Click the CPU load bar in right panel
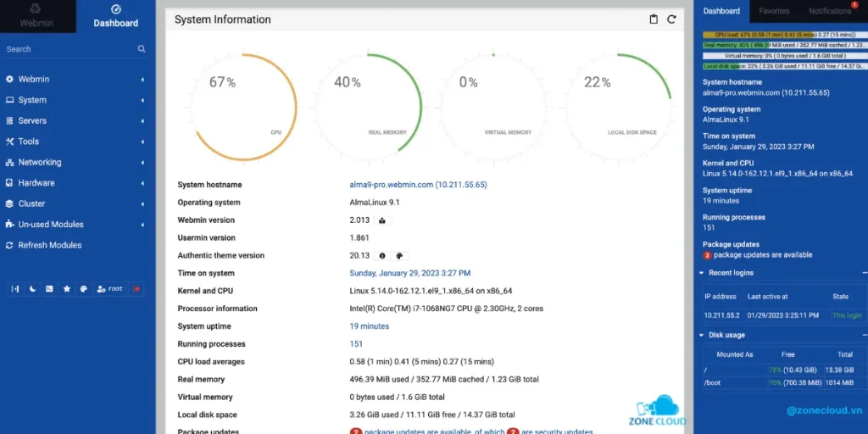This screenshot has height=434, width=868. click(x=785, y=34)
